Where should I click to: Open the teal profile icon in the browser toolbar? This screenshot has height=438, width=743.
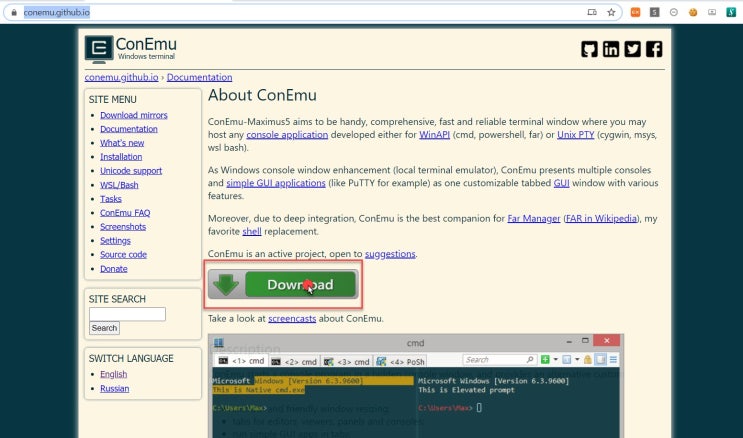click(731, 12)
